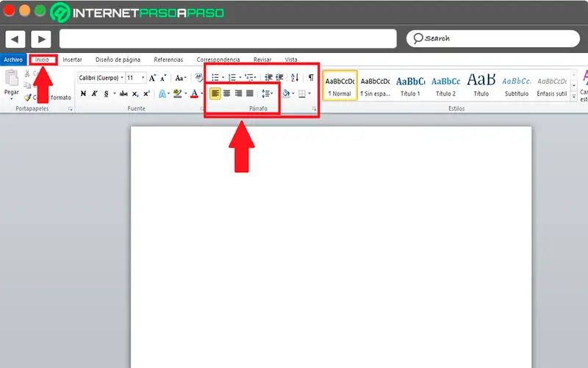Switch to the Diseño de página tab
The width and height of the screenshot is (588, 368).
(x=118, y=60)
